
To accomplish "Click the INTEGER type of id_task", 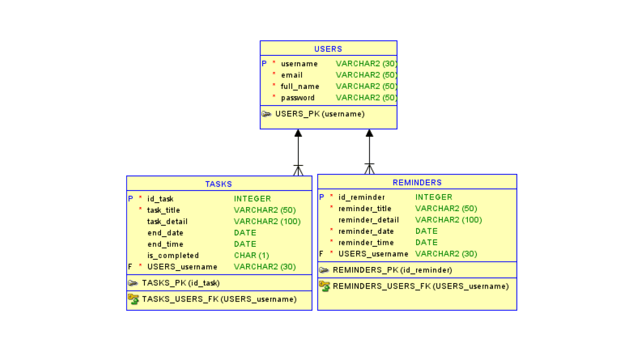I will 253,199.
